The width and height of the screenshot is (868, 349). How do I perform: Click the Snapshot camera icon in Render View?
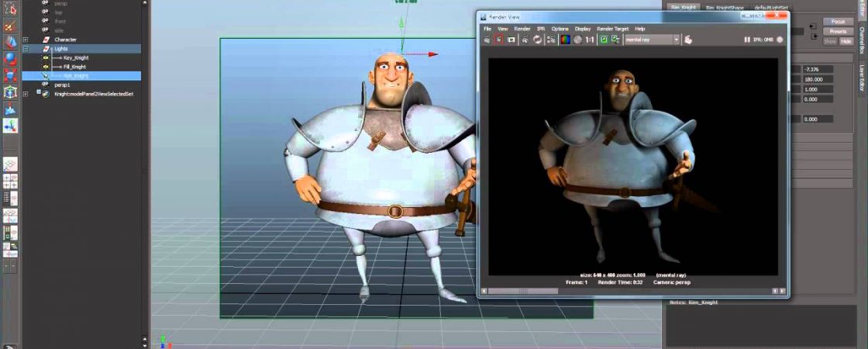click(x=511, y=40)
